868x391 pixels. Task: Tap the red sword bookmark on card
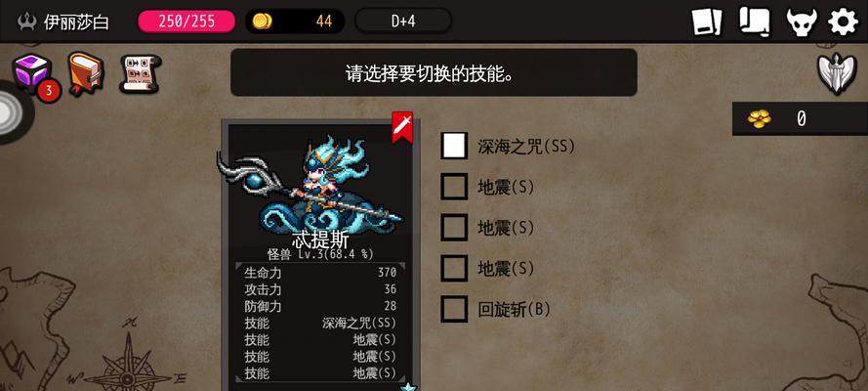(x=402, y=127)
